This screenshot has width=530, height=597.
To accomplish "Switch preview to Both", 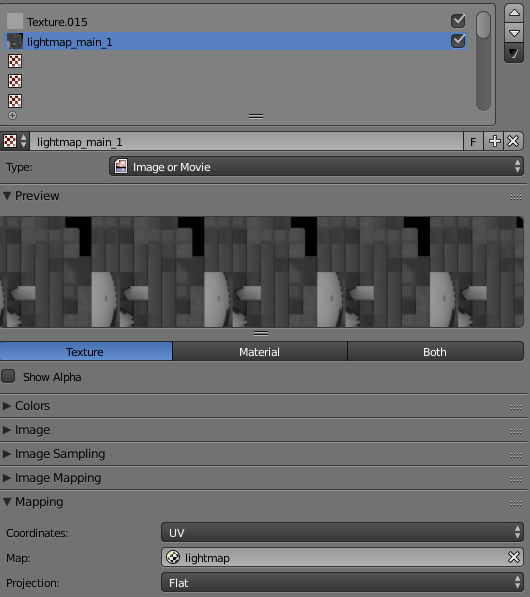I will click(435, 352).
